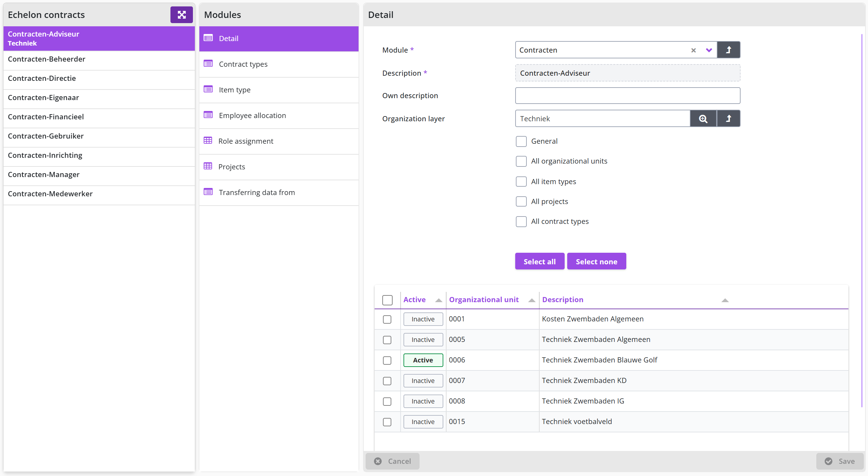The image size is (868, 476).
Task: Open Contract types in Modules list
Action: click(x=279, y=64)
